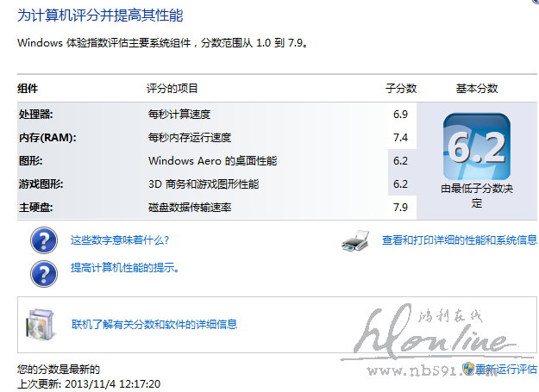Click the 磁盘数据传输速率 description
539x392 pixels.
190,208
